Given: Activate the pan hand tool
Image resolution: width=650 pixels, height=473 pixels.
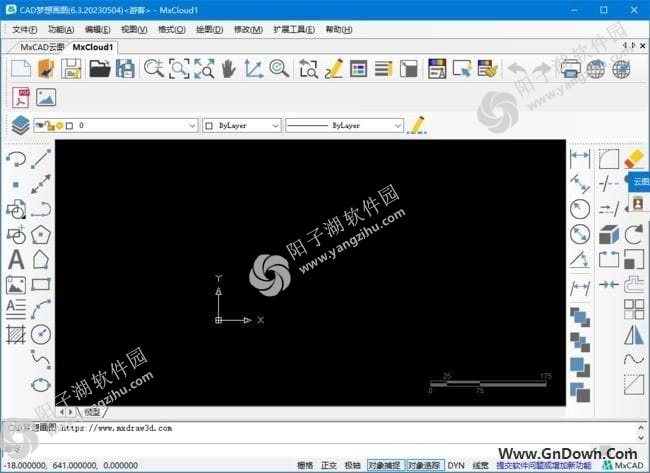Looking at the screenshot, I should (228, 68).
